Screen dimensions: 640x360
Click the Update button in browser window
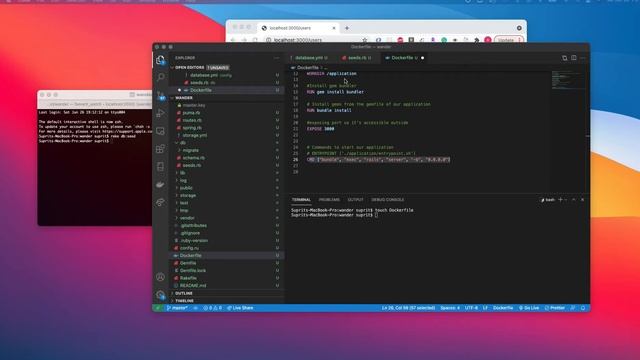click(508, 40)
